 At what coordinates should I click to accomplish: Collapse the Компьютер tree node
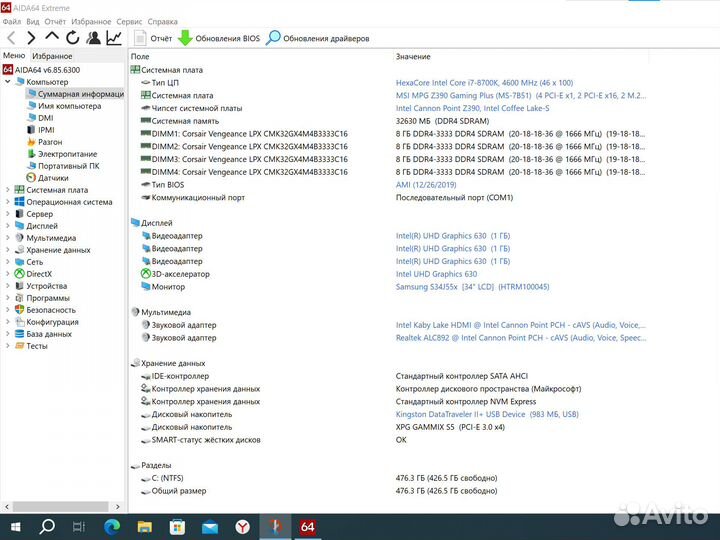click(x=7, y=82)
